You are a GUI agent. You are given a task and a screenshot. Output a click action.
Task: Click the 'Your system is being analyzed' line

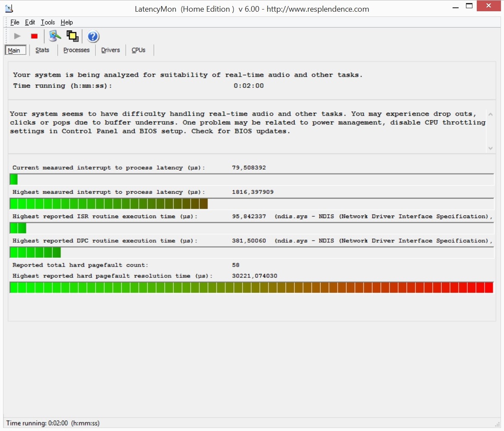[188, 75]
